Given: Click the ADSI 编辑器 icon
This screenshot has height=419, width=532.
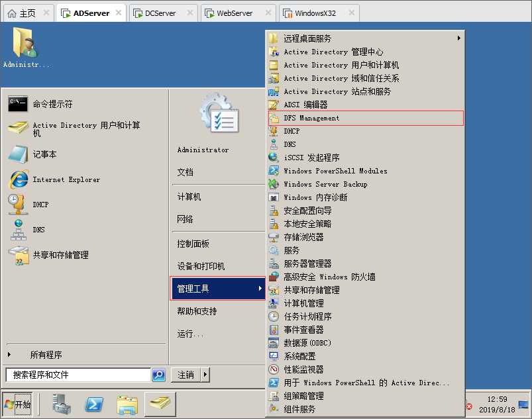Looking at the screenshot, I should (x=274, y=105).
